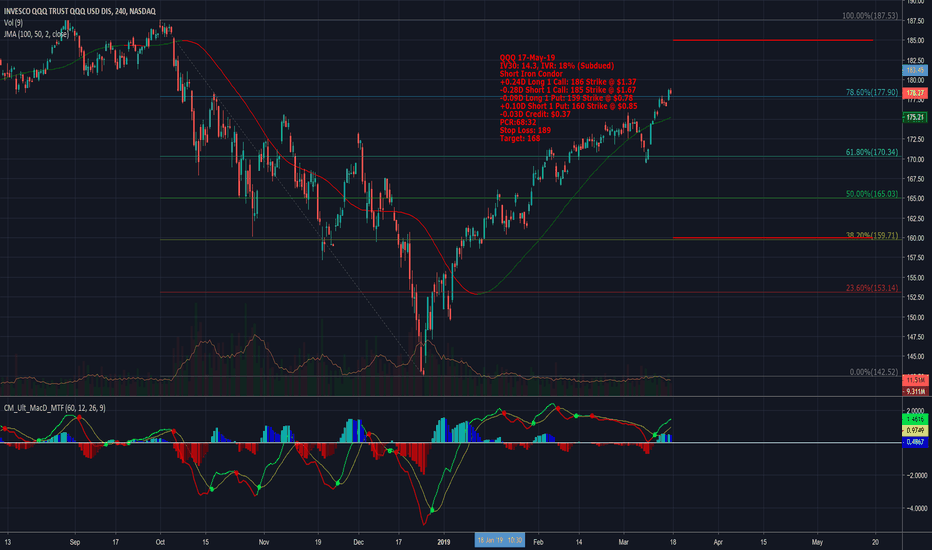Click the 'Short 1 Call: 185 Strike' line
The height and width of the screenshot is (550, 932).
(568, 90)
